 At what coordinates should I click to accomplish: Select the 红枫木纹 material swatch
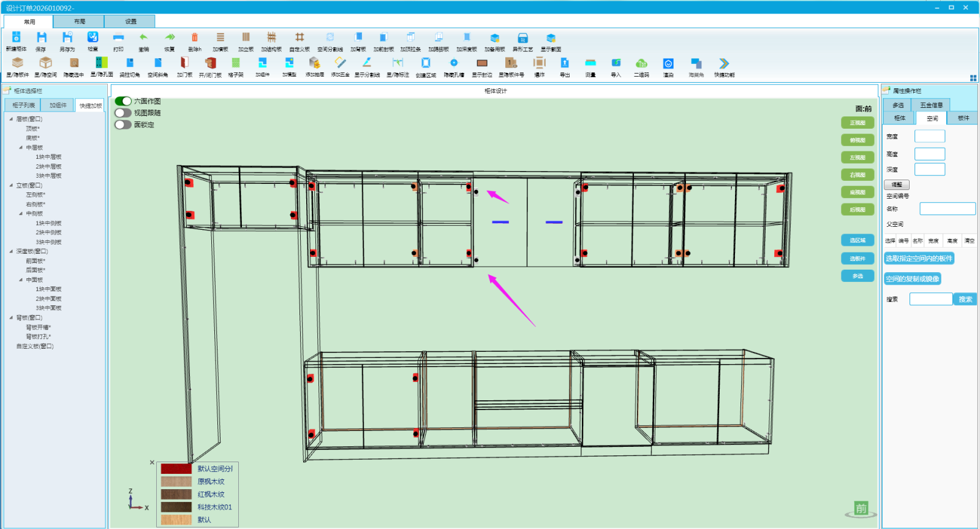(x=176, y=494)
